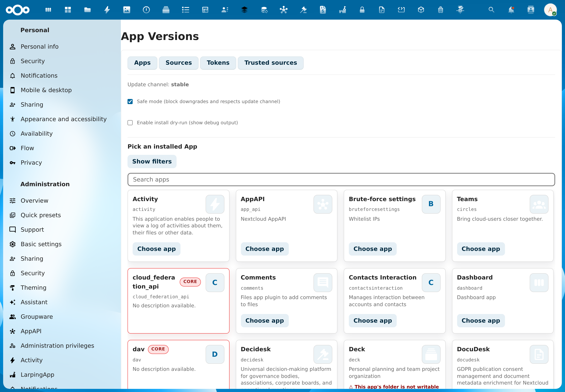The image size is (565, 392).
Task: Switch to the Sources tab
Action: [179, 63]
